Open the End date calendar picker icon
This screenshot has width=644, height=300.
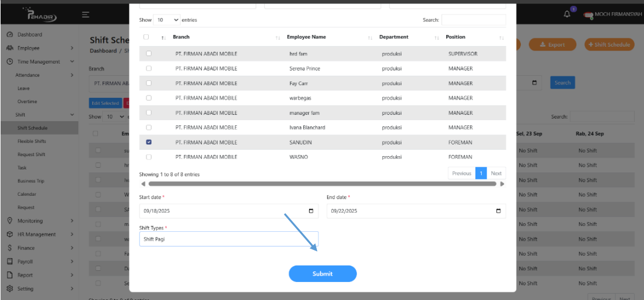pos(498,211)
